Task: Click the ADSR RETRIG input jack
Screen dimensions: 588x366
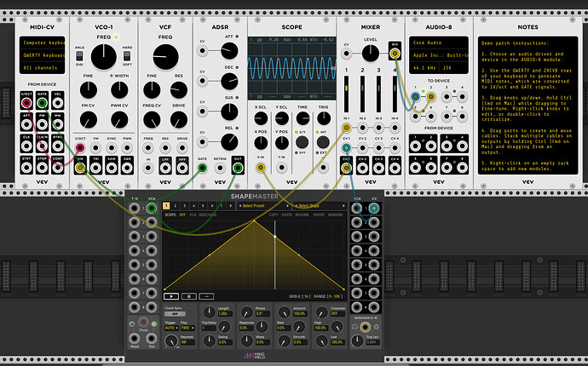Action: [220, 168]
